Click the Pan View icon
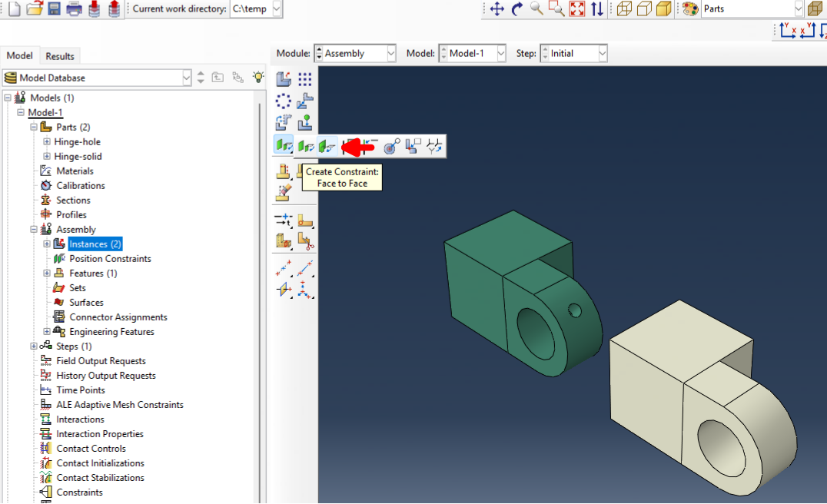This screenshot has width=827, height=504. 497,9
